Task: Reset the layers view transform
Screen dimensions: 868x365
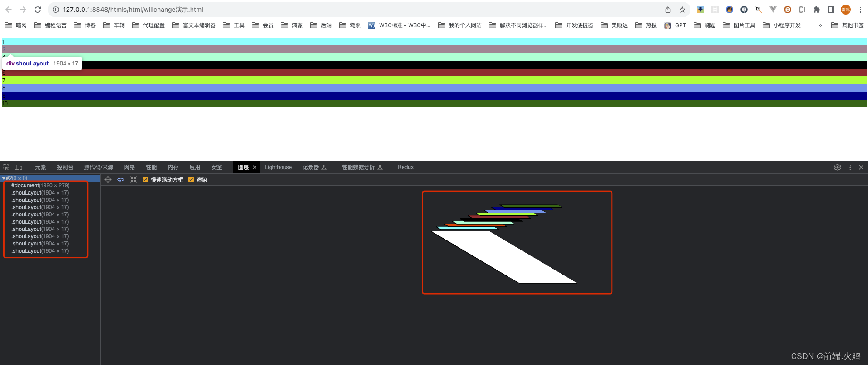Action: click(x=133, y=180)
